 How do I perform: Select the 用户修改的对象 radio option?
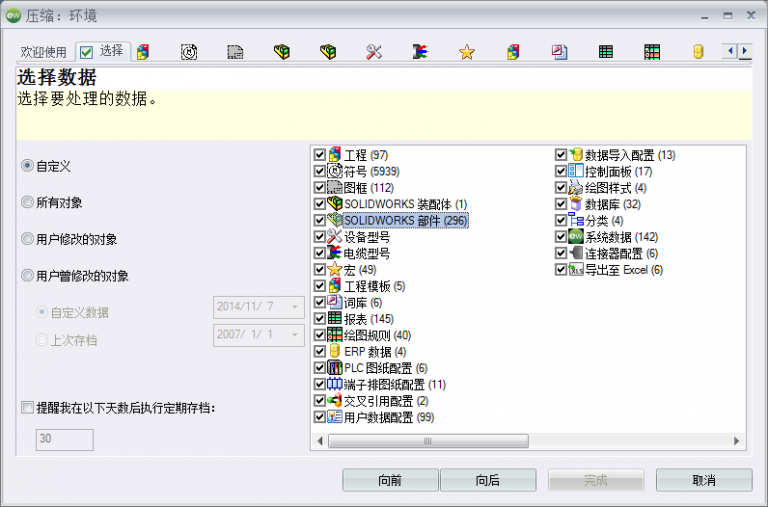27,239
